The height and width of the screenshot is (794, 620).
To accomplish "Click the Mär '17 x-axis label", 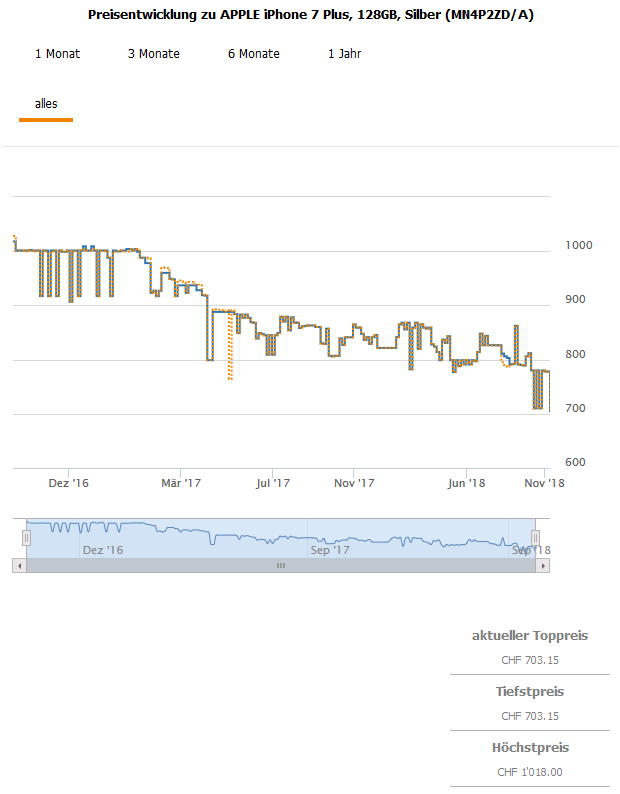I will click(181, 483).
